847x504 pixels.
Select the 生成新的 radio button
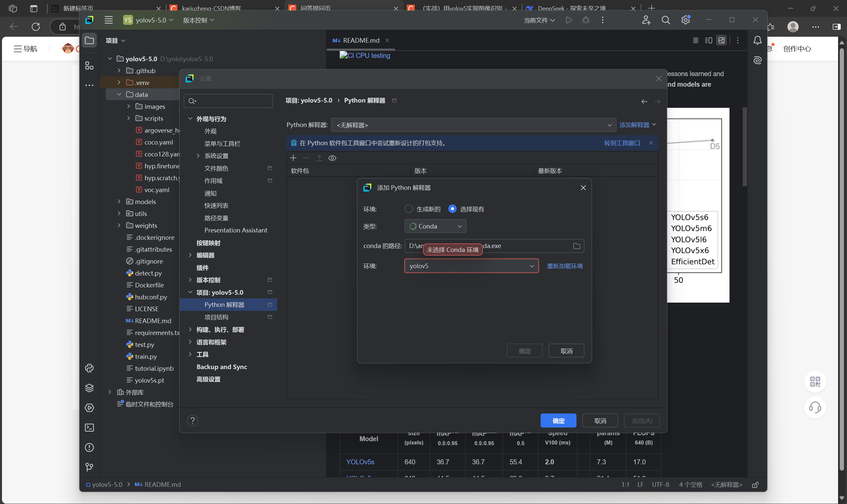(x=408, y=209)
